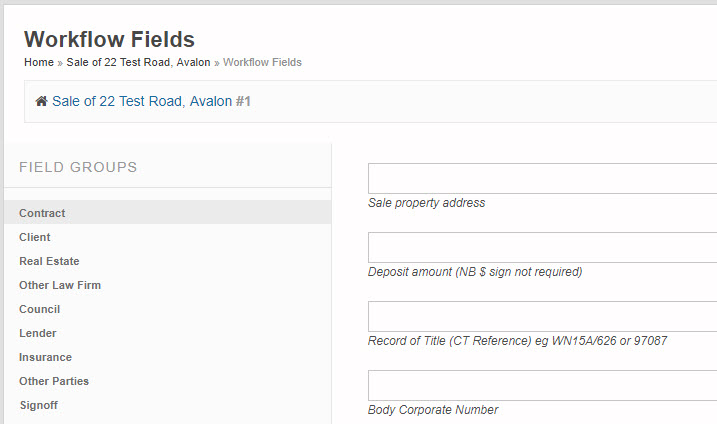Select the Contract field group
Image resolution: width=717 pixels, height=424 pixels.
point(42,213)
